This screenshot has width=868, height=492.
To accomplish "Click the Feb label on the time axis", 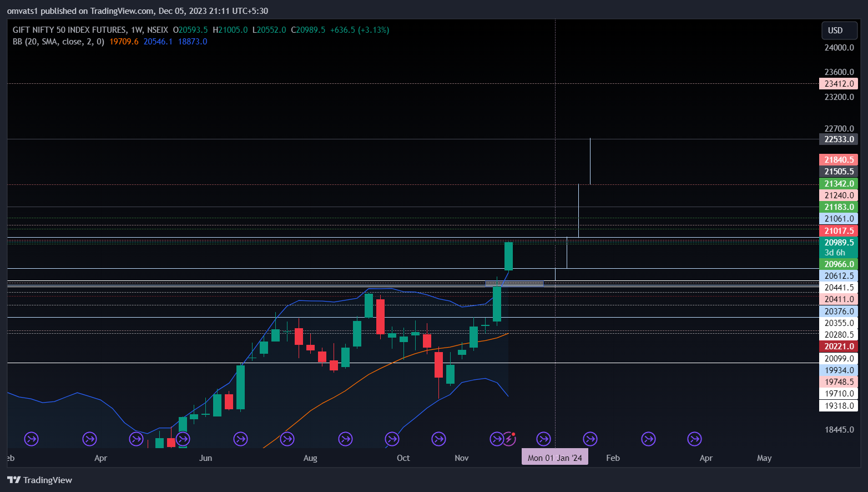I will click(x=613, y=458).
